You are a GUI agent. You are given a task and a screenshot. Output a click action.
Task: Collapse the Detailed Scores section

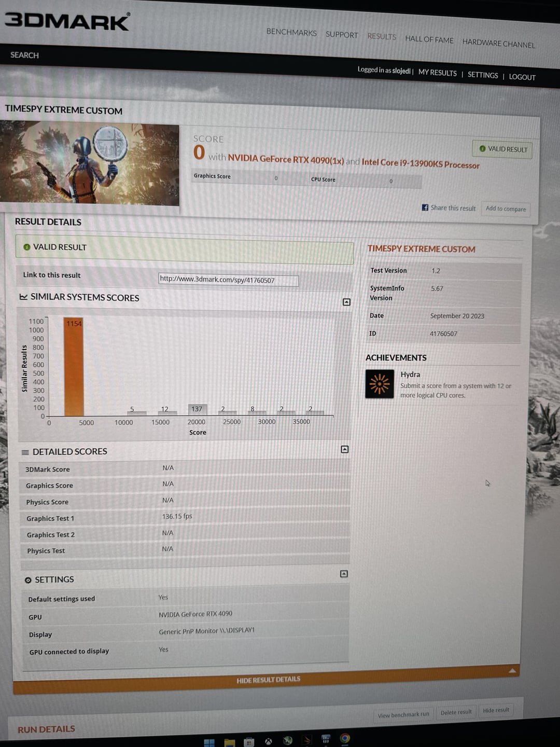tap(345, 449)
